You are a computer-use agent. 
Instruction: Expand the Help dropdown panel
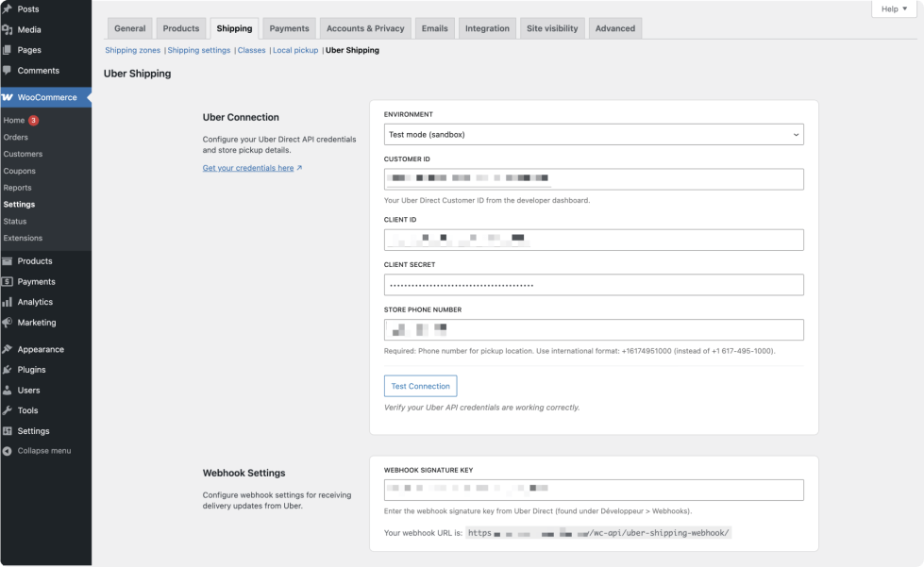point(894,8)
